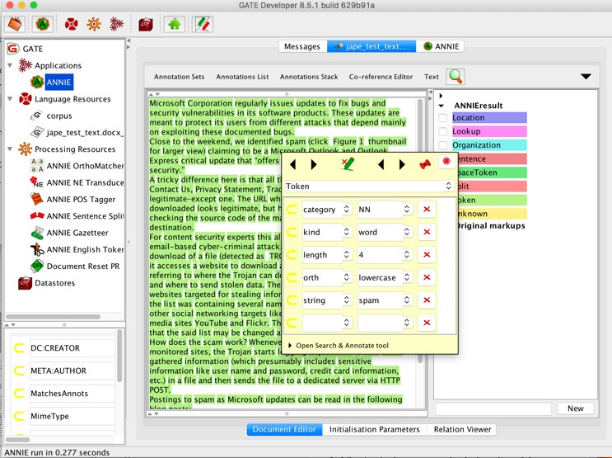This screenshot has height=458, width=612.
Task: Open the NN feature value dropdown
Action: point(407,209)
